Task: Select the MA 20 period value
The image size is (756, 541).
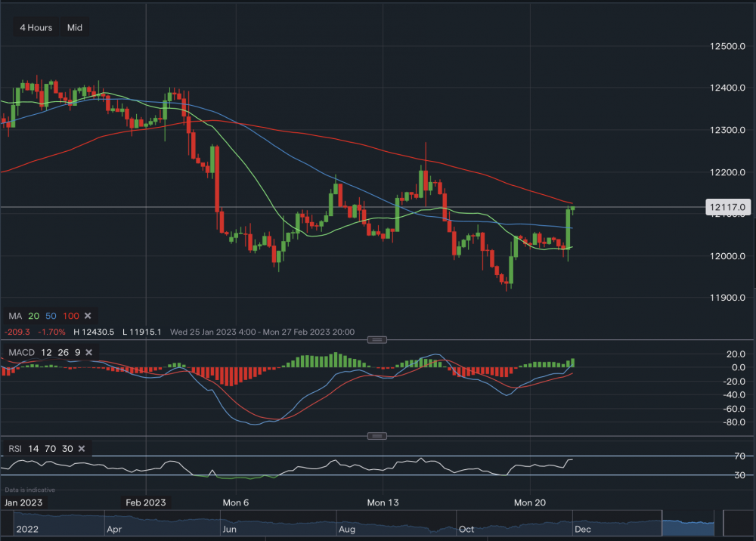Action: (x=33, y=315)
